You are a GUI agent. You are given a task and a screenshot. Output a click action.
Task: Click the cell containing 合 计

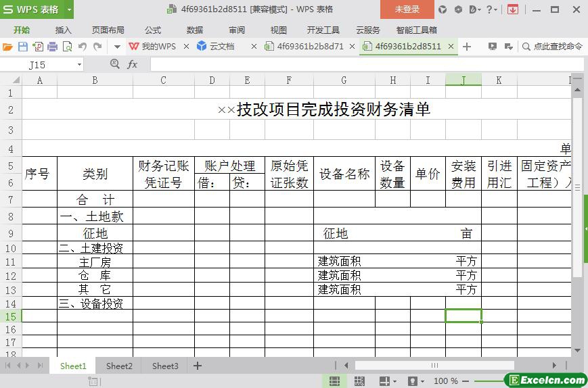95,199
